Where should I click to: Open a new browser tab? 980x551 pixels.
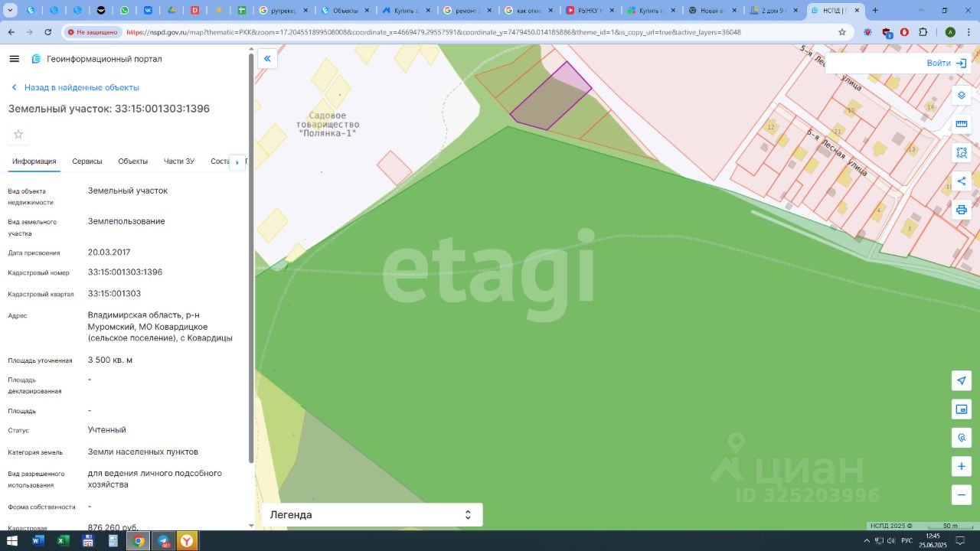tap(875, 11)
